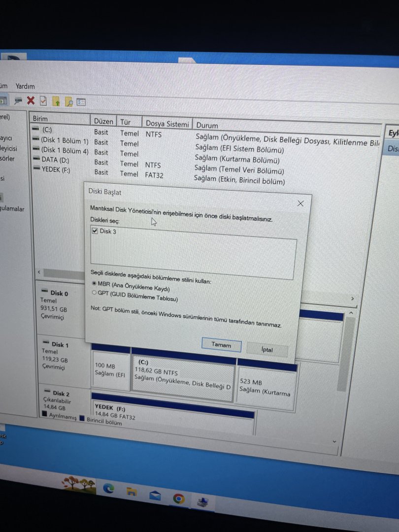This screenshot has height=532, width=399.
Task: Sort by the Tür column header
Action: pos(129,122)
